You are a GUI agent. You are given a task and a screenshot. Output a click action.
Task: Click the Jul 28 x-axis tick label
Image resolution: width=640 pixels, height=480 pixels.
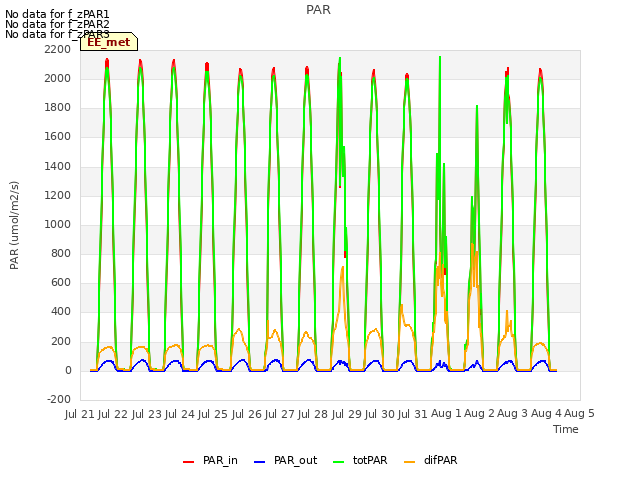pyautogui.click(x=313, y=414)
